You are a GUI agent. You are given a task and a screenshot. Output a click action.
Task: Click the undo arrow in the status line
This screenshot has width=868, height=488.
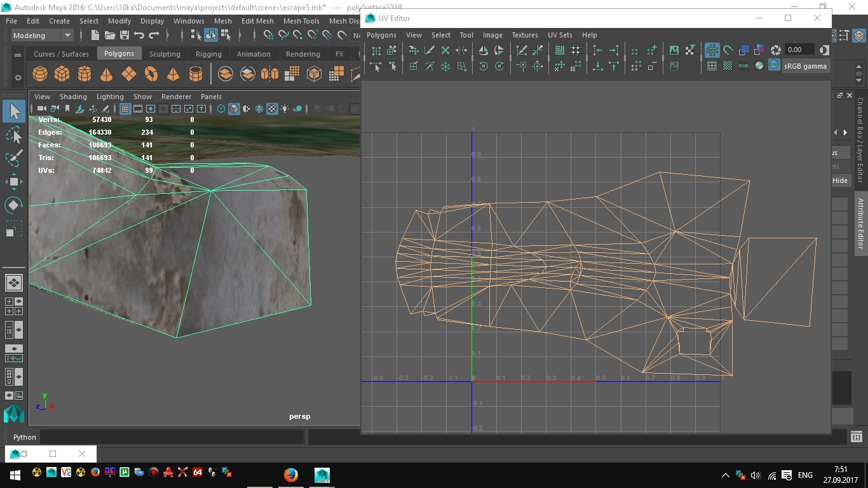tap(139, 36)
